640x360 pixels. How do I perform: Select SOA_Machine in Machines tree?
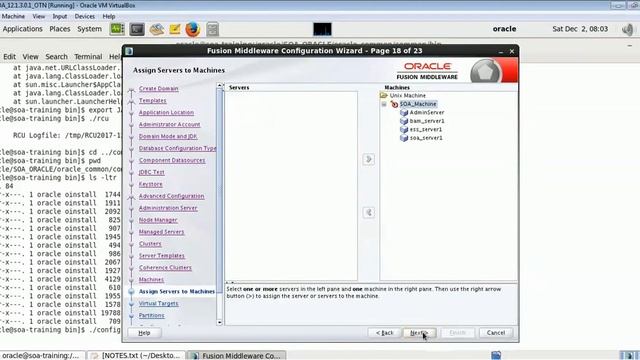pyautogui.click(x=418, y=104)
